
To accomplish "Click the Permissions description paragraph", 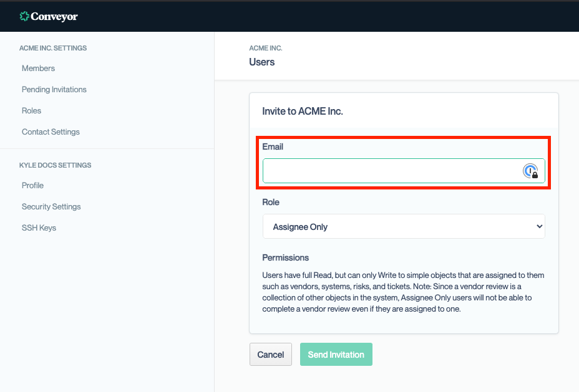I will click(x=403, y=292).
